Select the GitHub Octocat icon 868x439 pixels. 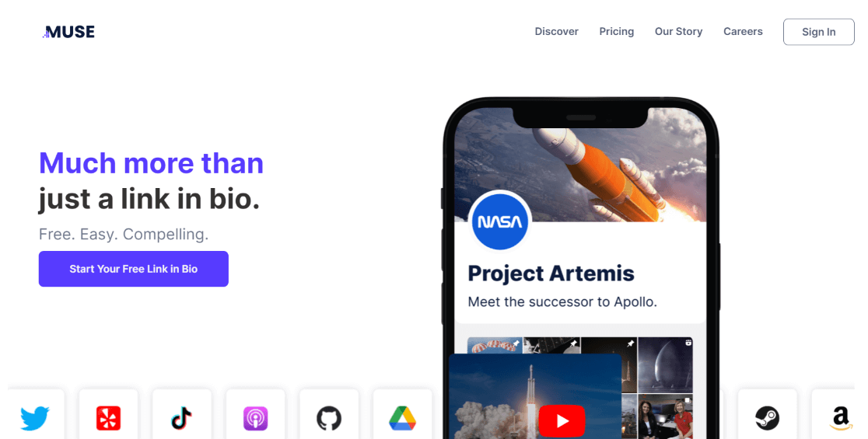(x=329, y=419)
